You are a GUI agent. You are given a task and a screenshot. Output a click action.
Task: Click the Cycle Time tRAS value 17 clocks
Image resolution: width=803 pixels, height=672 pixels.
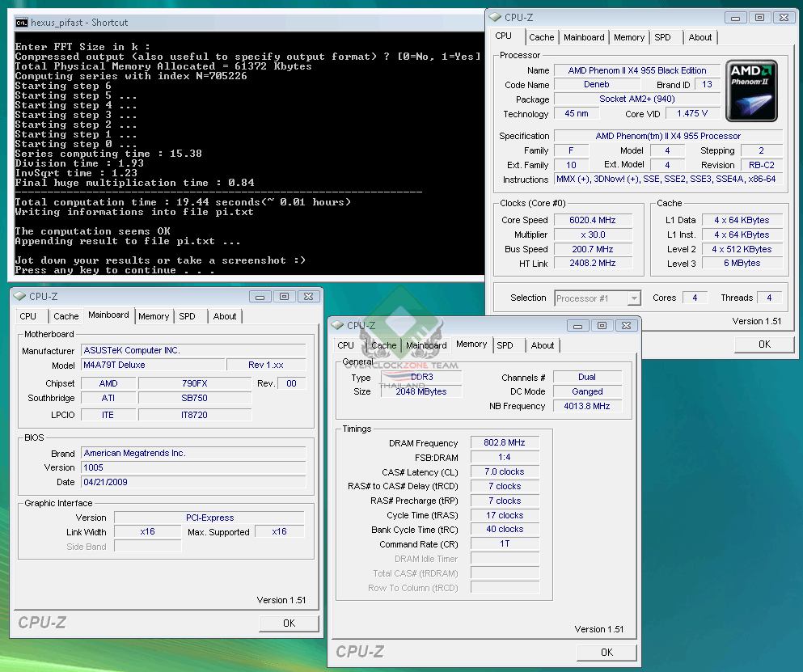click(505, 515)
